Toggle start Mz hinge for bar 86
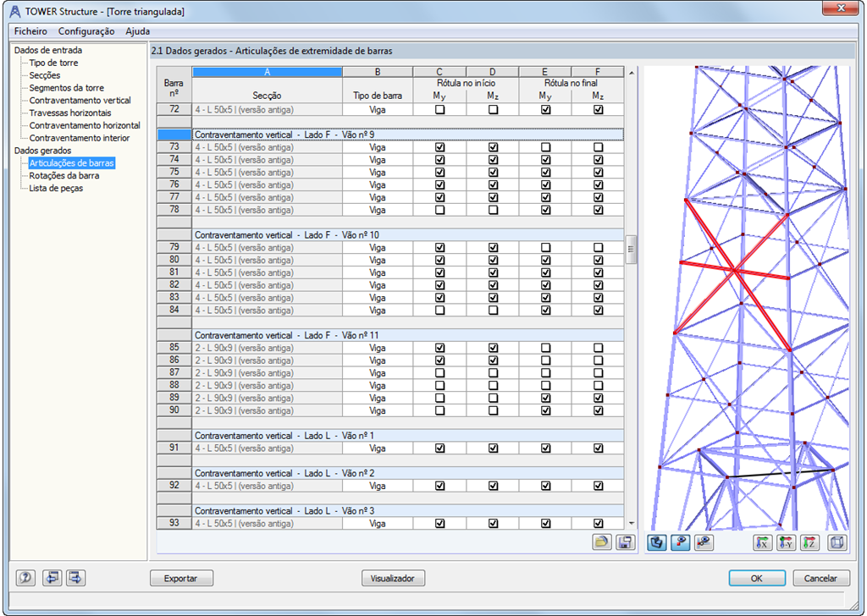 coord(493,360)
